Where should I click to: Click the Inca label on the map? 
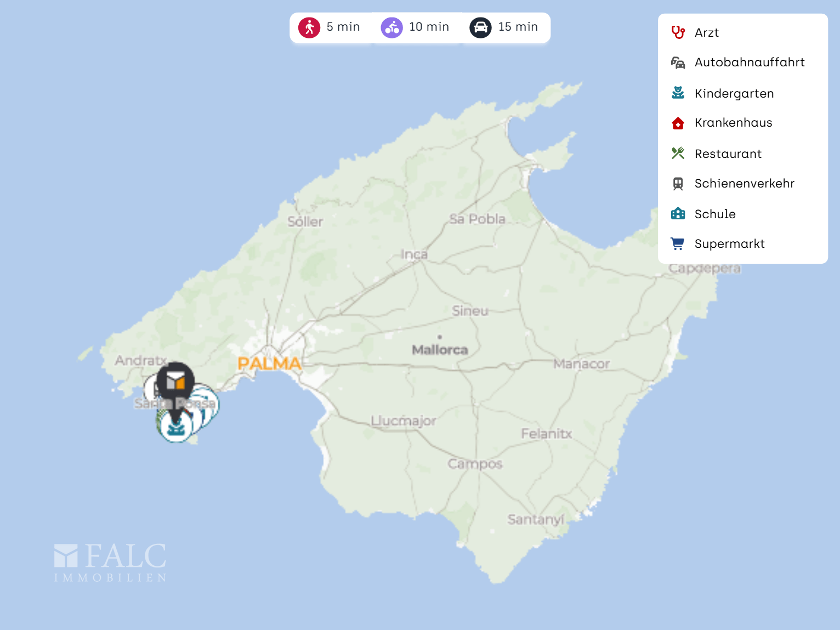(x=414, y=254)
